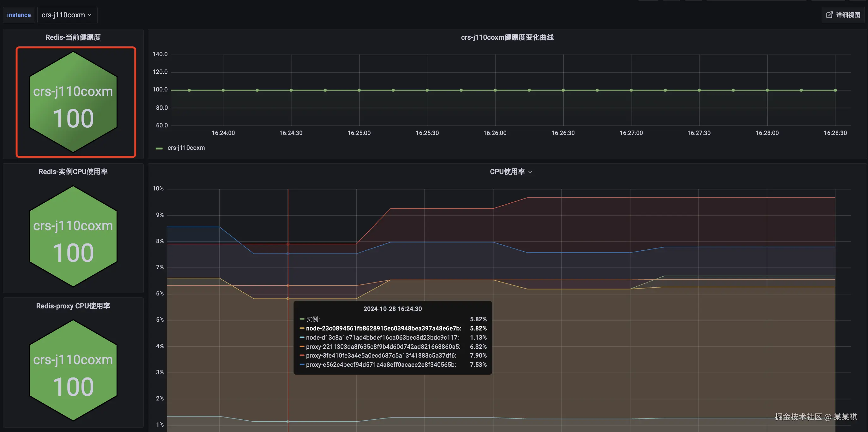The image size is (868, 432).
Task: Click the red crosshair marker on proxy-3fe410 line
Action: coord(288,244)
